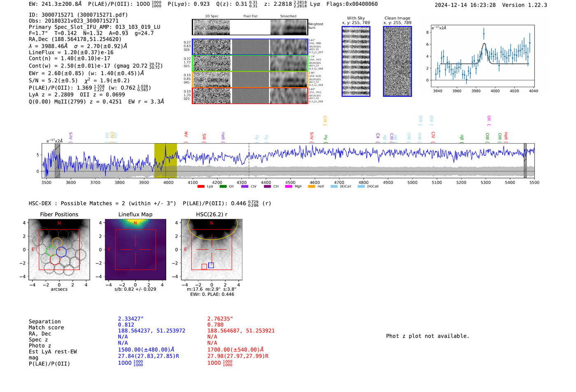Click the s/b: 0.82 +/- 0.029 caption
This screenshot has width=576, height=392.
(135, 289)
